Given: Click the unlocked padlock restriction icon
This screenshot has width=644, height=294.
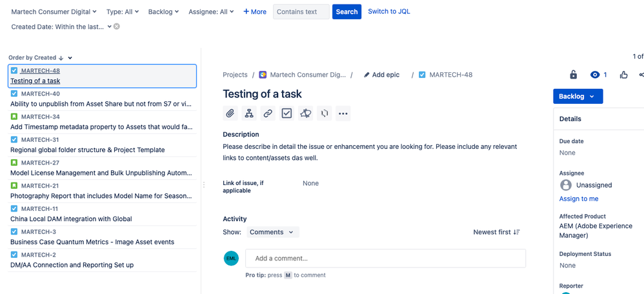Looking at the screenshot, I should coord(574,75).
